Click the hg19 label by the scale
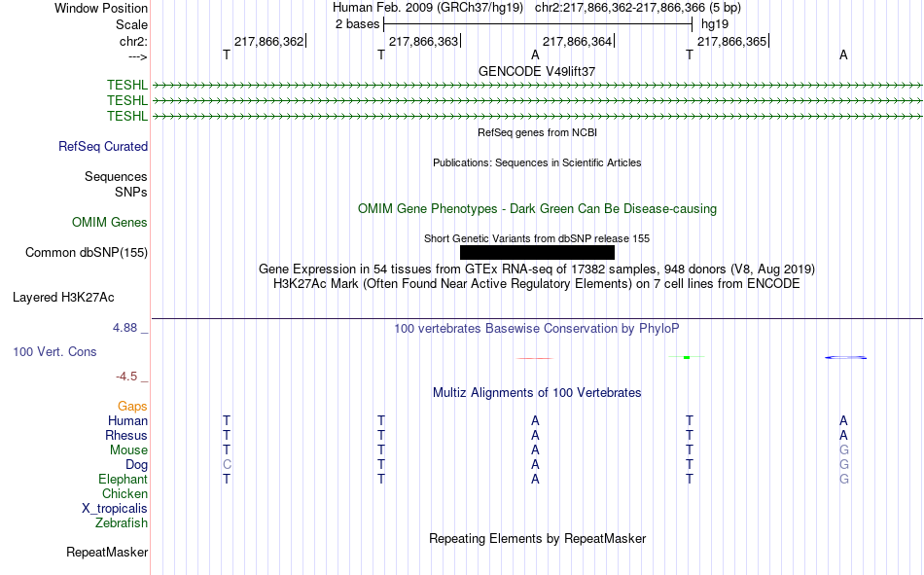This screenshot has width=924, height=575. pos(714,24)
